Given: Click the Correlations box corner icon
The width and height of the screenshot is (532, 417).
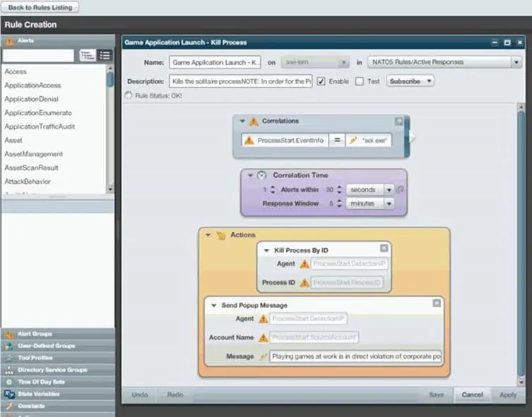Looking at the screenshot, I should (x=399, y=122).
